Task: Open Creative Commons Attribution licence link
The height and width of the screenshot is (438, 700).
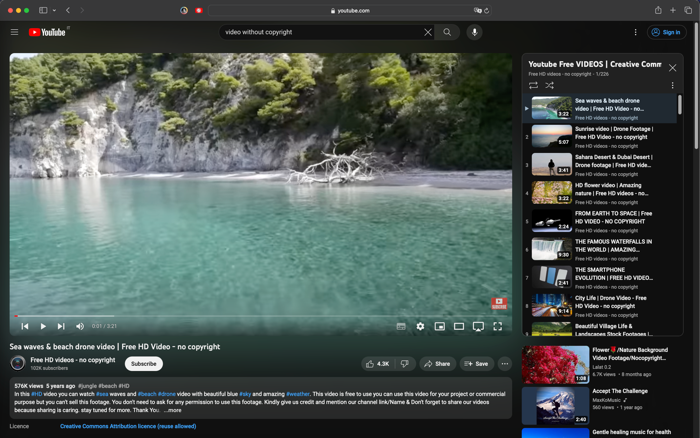Action: click(x=128, y=426)
